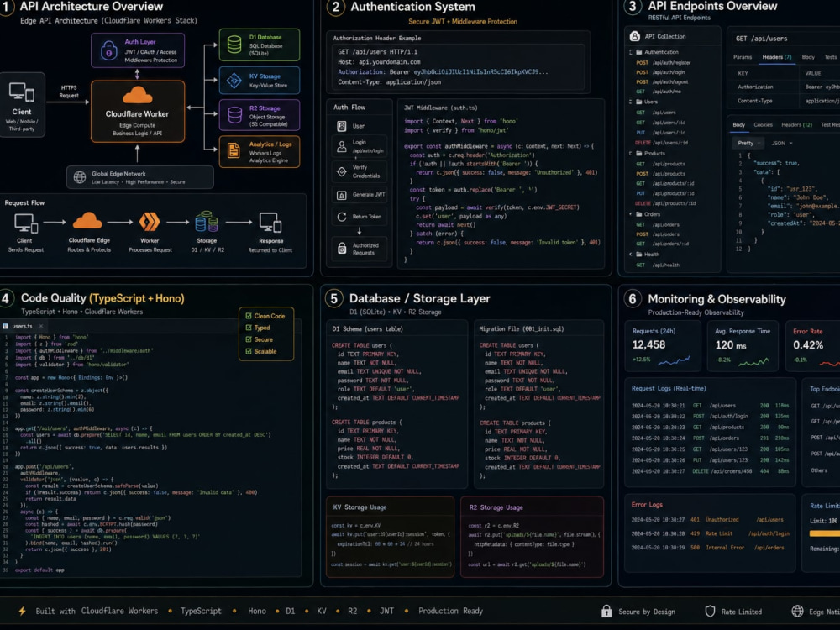
Task: Collapse the Authentication folder in API Collection
Action: pos(631,52)
